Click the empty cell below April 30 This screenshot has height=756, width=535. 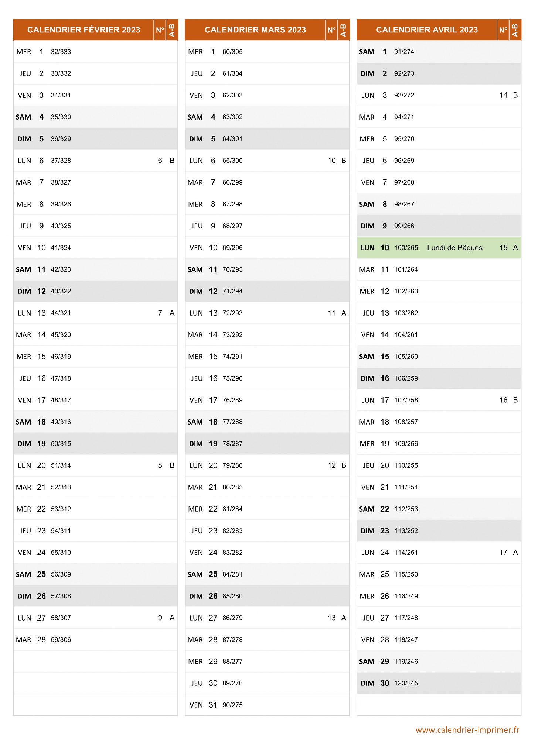tap(439, 705)
